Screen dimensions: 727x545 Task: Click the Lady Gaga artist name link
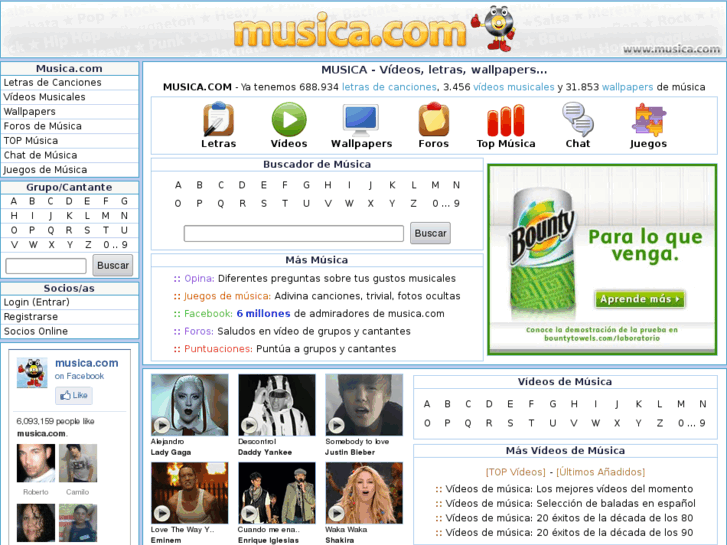point(171,453)
